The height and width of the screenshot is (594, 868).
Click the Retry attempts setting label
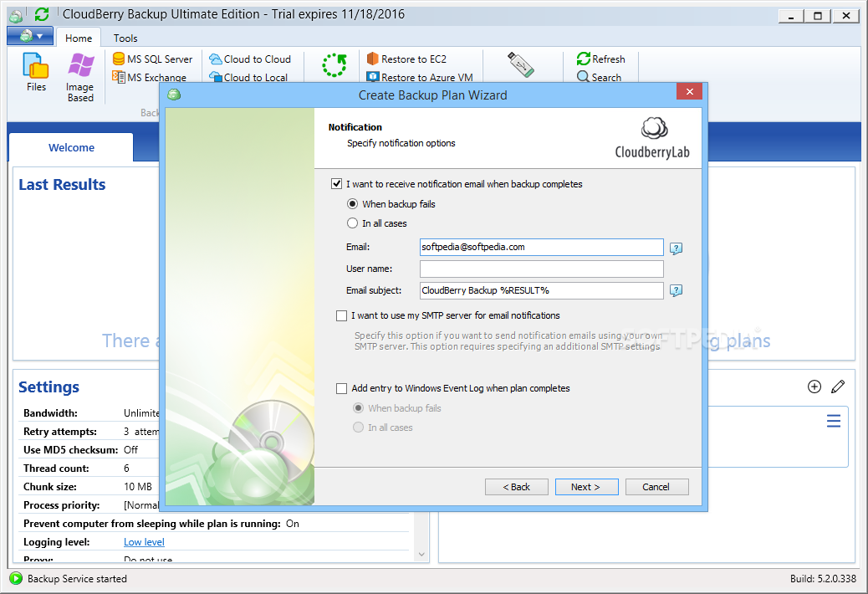59,431
